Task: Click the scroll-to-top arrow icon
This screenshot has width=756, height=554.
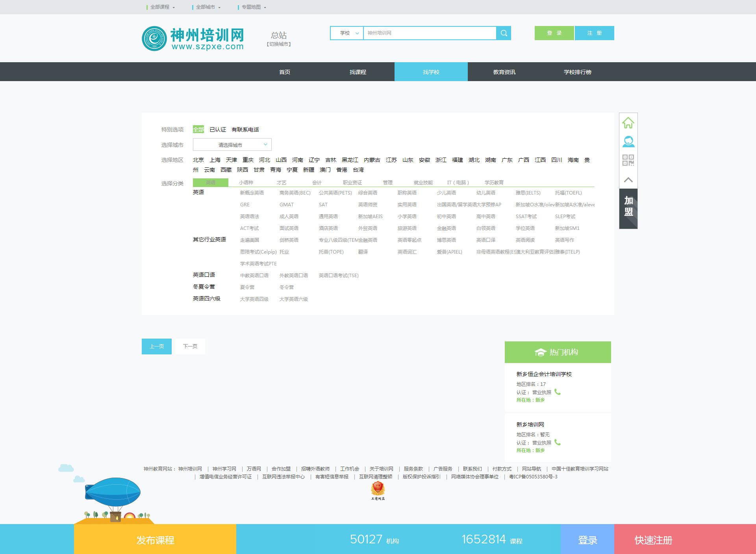Action: click(x=628, y=180)
